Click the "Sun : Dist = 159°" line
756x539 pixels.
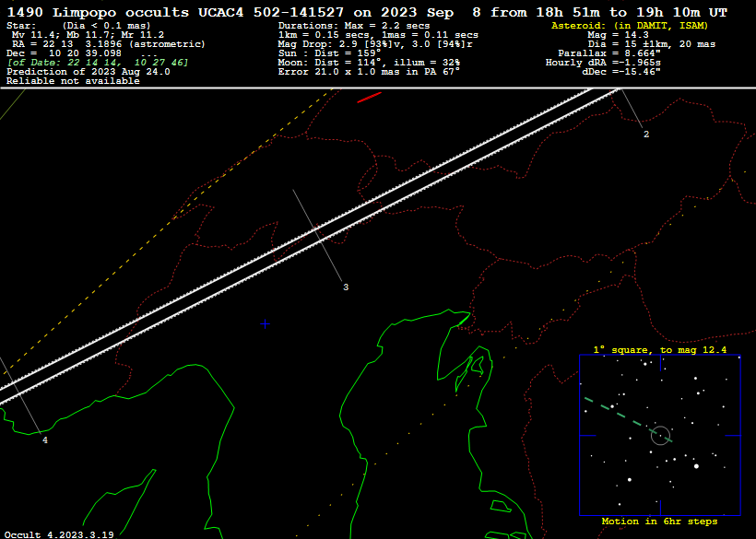click(329, 53)
